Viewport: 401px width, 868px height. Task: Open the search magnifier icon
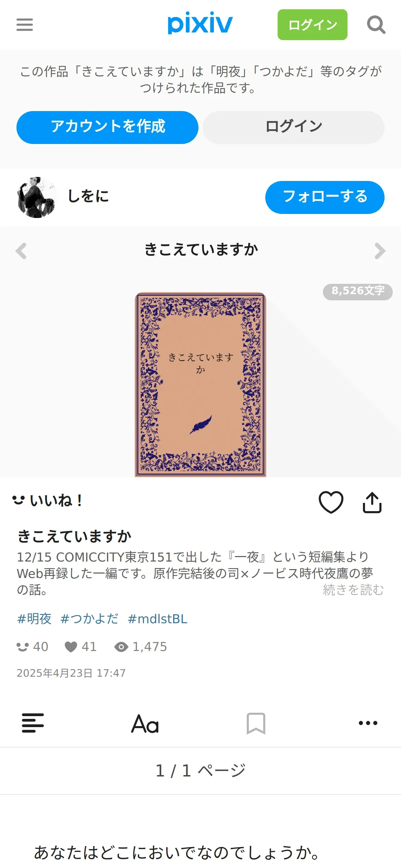point(376,25)
